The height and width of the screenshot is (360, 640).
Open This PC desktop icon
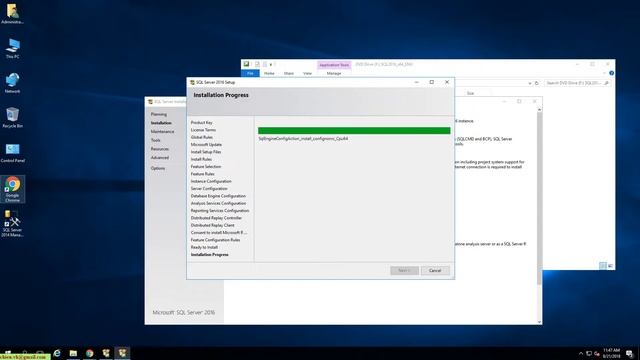click(x=12, y=48)
